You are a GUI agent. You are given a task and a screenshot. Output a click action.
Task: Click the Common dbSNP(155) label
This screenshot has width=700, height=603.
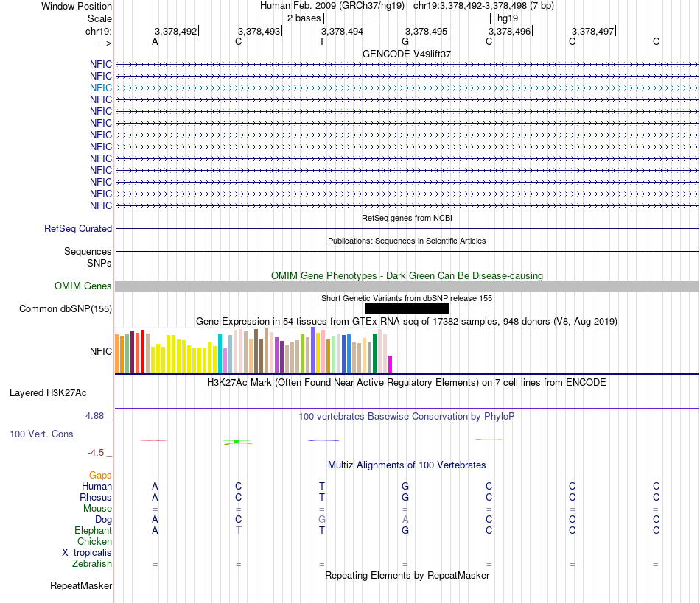click(65, 309)
